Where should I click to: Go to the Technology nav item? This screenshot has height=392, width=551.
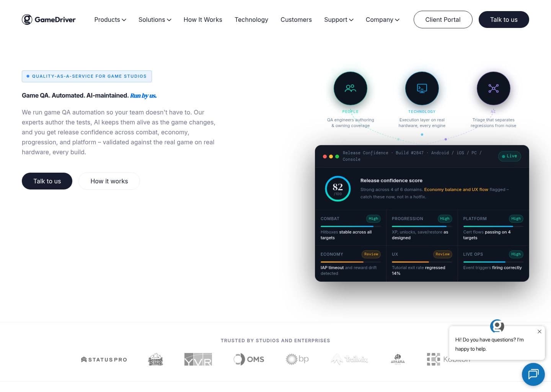click(251, 20)
